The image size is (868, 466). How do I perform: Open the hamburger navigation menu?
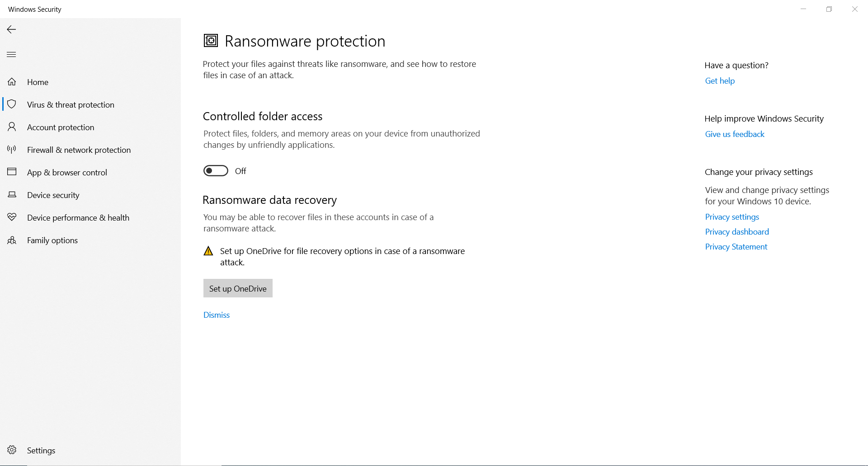12,55
